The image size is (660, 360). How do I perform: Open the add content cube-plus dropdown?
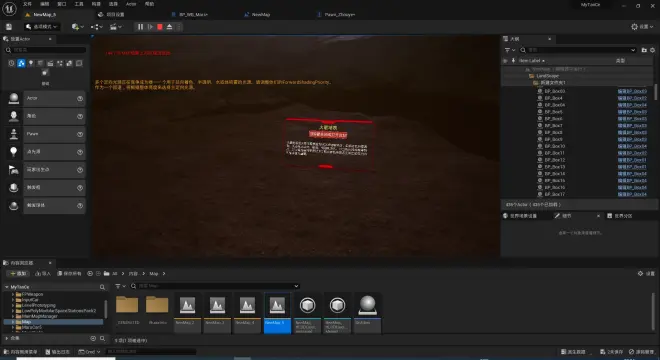(77, 27)
